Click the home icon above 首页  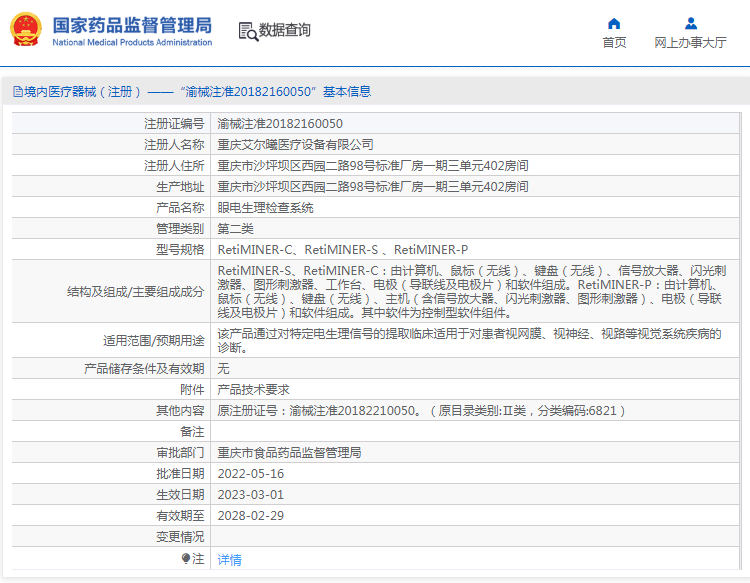(x=614, y=24)
